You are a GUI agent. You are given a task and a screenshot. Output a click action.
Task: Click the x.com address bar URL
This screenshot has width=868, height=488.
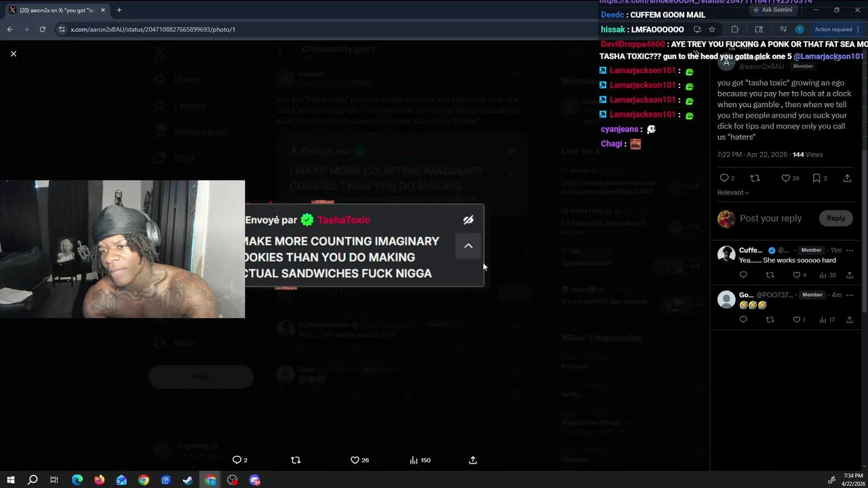pyautogui.click(x=153, y=29)
